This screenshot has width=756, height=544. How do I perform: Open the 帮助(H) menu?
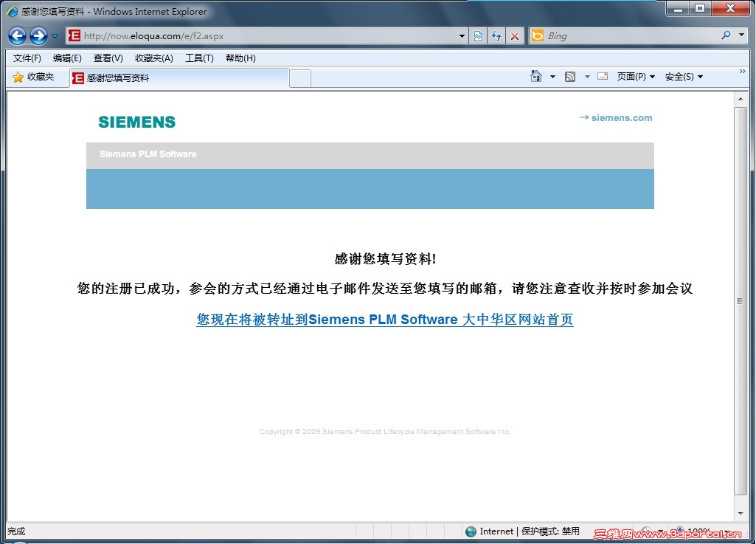point(240,58)
